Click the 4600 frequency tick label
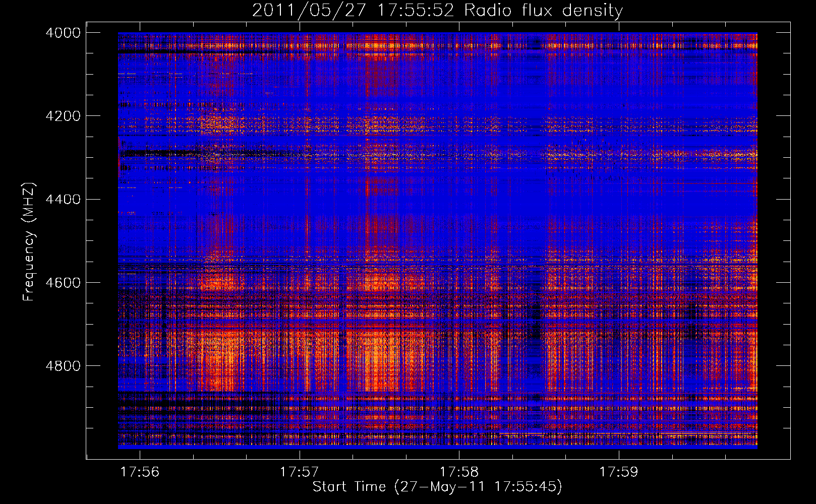Viewport: 816px width, 504px height. pyautogui.click(x=63, y=282)
